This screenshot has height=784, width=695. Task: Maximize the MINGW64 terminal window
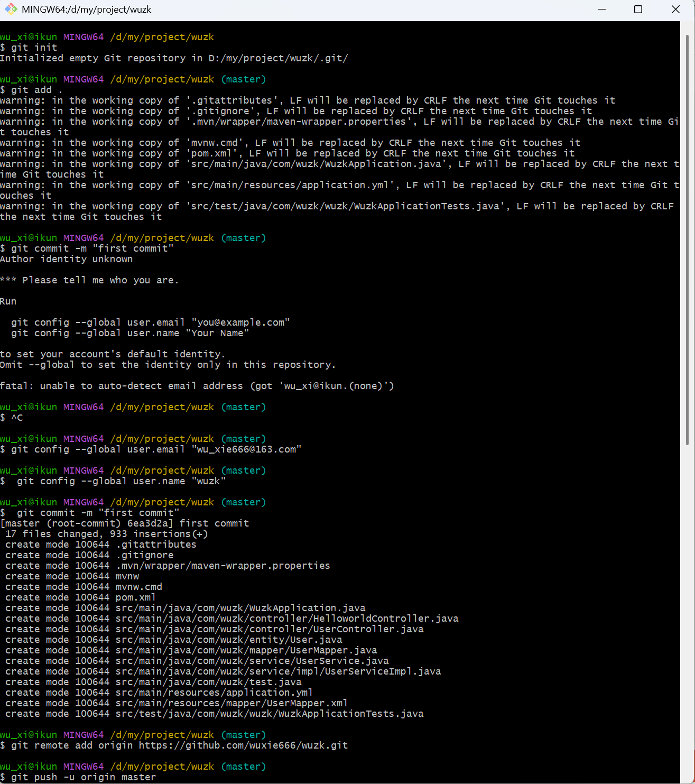click(638, 10)
